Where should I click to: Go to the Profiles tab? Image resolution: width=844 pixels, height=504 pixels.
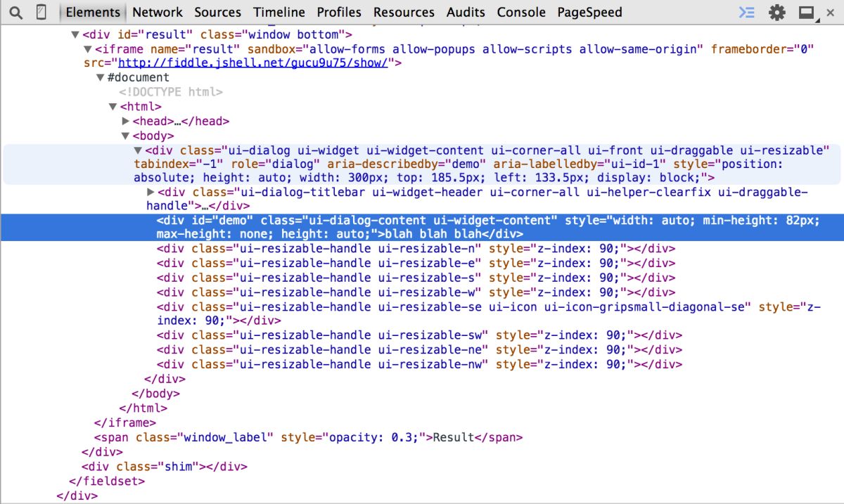coord(339,12)
